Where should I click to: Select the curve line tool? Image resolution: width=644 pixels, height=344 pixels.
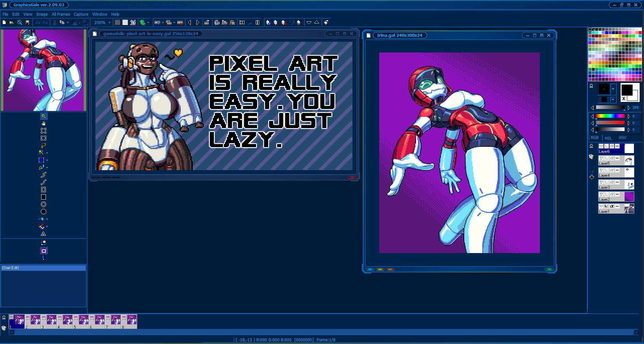click(44, 182)
